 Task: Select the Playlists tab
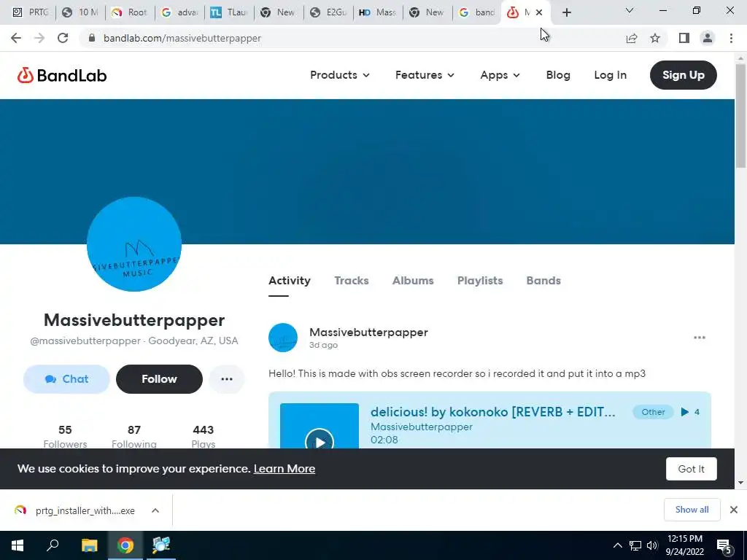pos(480,281)
